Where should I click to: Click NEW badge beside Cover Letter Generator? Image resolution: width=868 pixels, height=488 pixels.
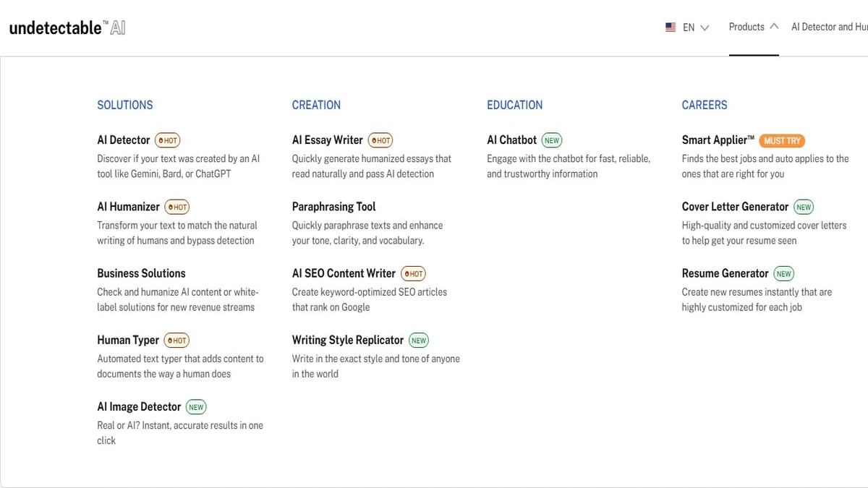[x=804, y=207]
